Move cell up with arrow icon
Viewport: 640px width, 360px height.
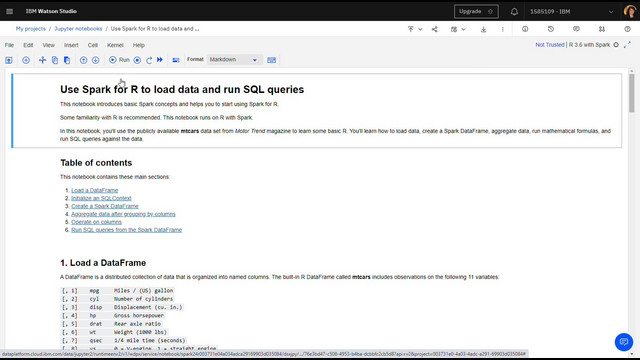click(x=83, y=60)
